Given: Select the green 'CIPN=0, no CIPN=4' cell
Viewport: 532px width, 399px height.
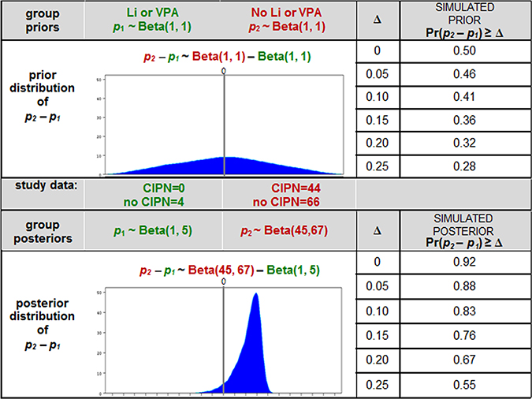Looking at the screenshot, I should [x=153, y=195].
